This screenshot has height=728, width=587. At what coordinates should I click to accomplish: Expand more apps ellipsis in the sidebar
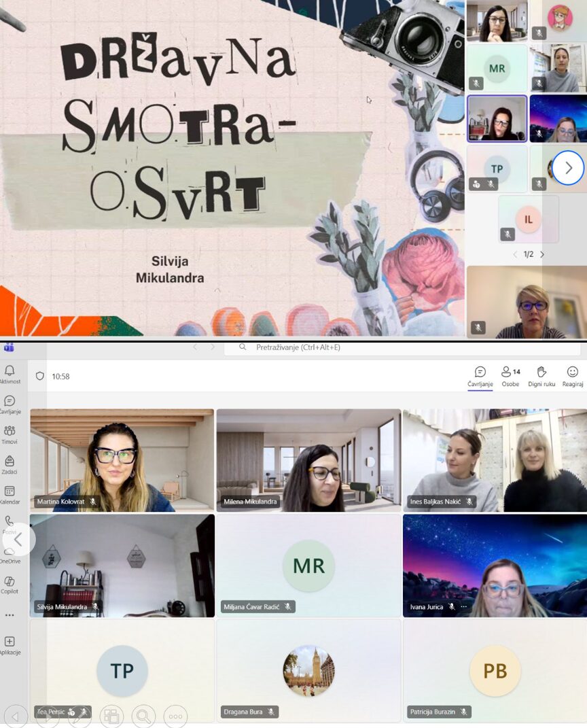pos(10,614)
